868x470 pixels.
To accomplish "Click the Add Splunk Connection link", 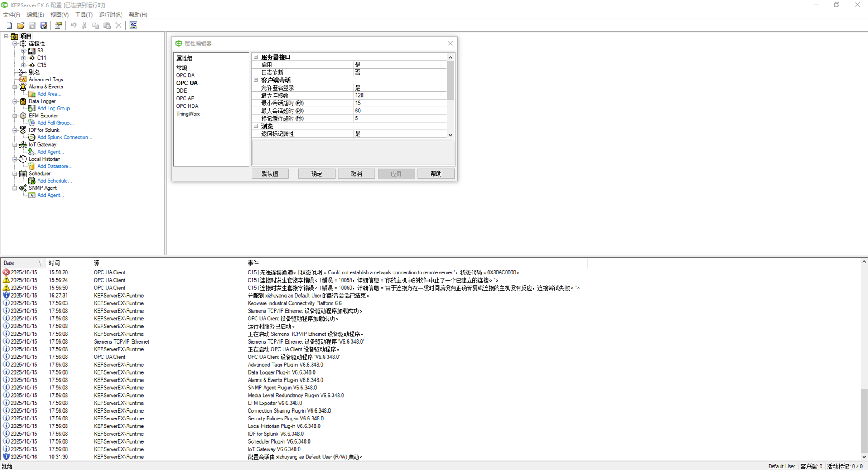I will click(65, 137).
